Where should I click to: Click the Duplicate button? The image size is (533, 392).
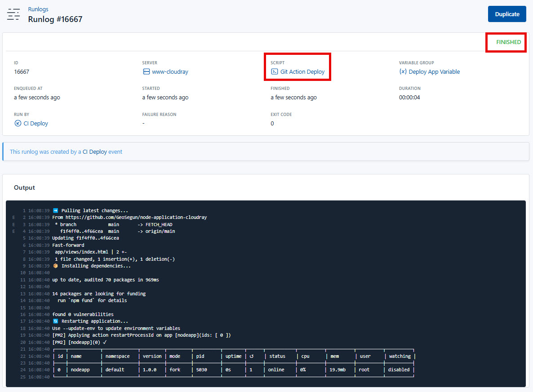pyautogui.click(x=507, y=14)
